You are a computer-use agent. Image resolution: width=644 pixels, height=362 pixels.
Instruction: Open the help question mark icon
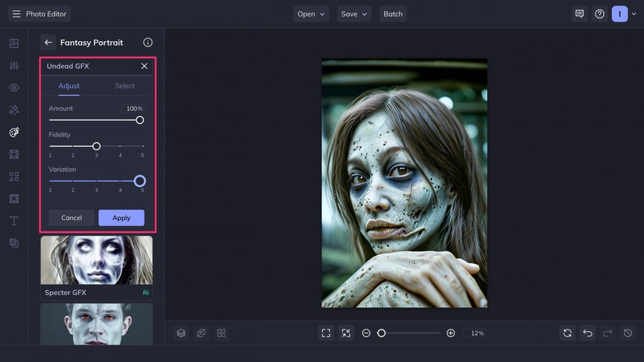[600, 14]
